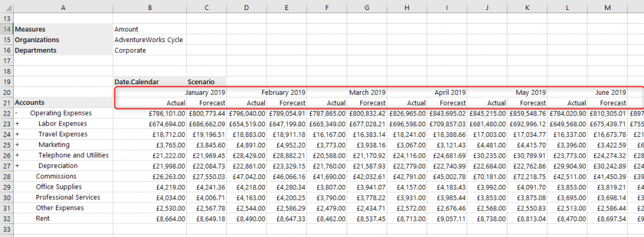Viewport: 644px width, 237px height.
Task: Expand the Marketing row
Action: pos(17,145)
